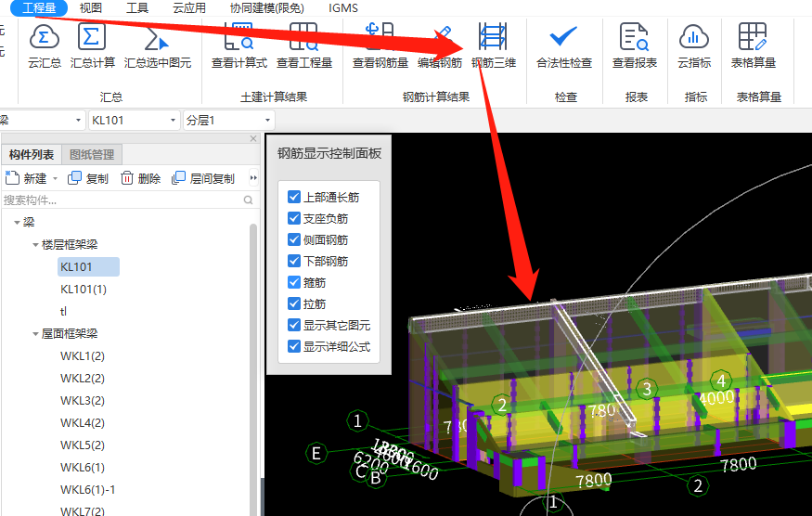Toggle 拉筋 tie bar checkbox
The image size is (812, 516).
tap(293, 303)
